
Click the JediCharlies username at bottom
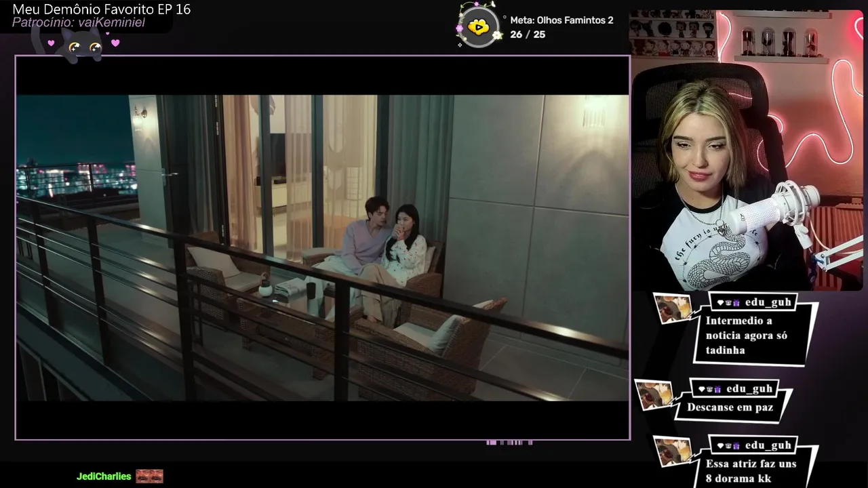click(x=104, y=476)
